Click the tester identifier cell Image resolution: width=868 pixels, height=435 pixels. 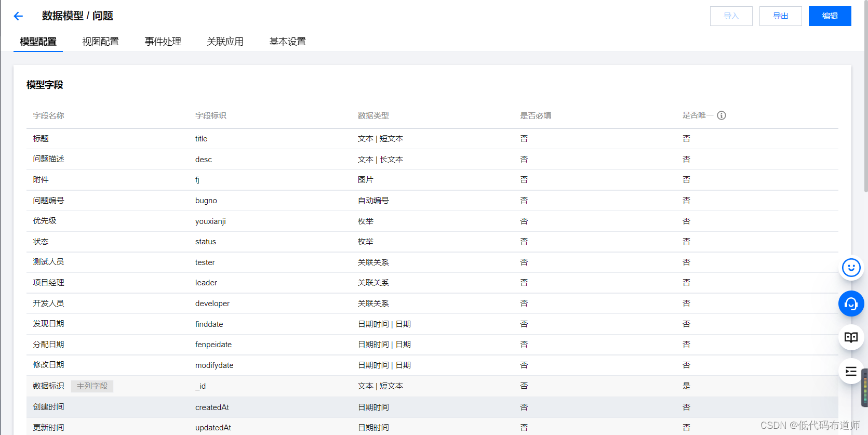click(205, 262)
